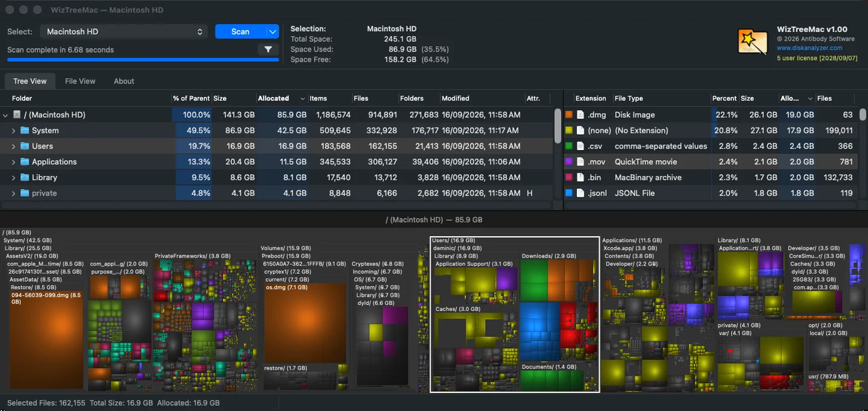Screen dimensions: 868x411
Task: Open the Macintosh HD drive selector dropdown
Action: pos(124,31)
